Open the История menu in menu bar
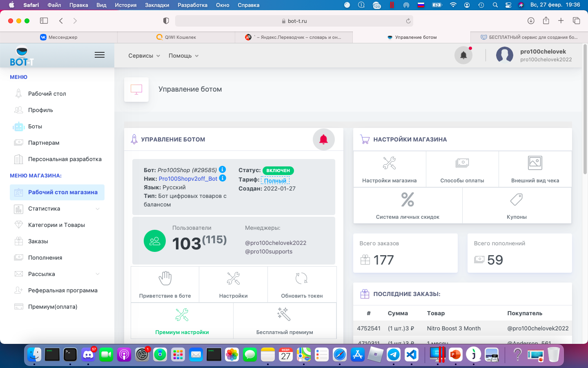Image resolution: width=588 pixels, height=368 pixels. click(125, 5)
